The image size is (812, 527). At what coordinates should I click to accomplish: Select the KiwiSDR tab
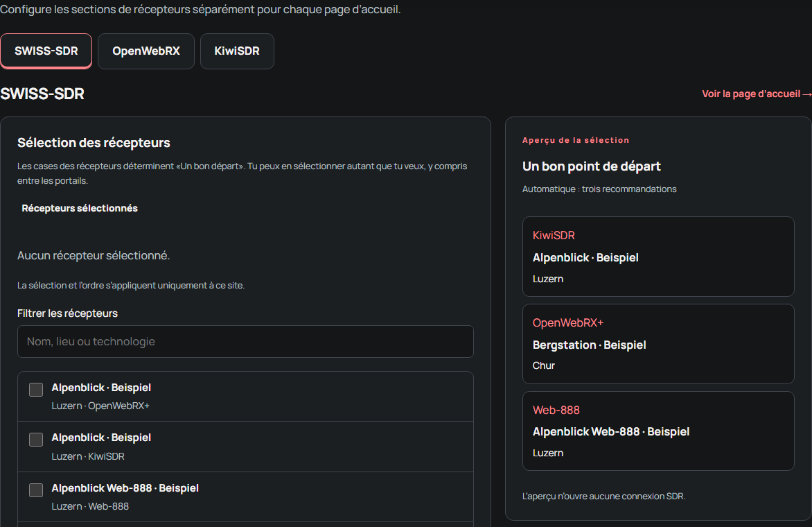(237, 51)
